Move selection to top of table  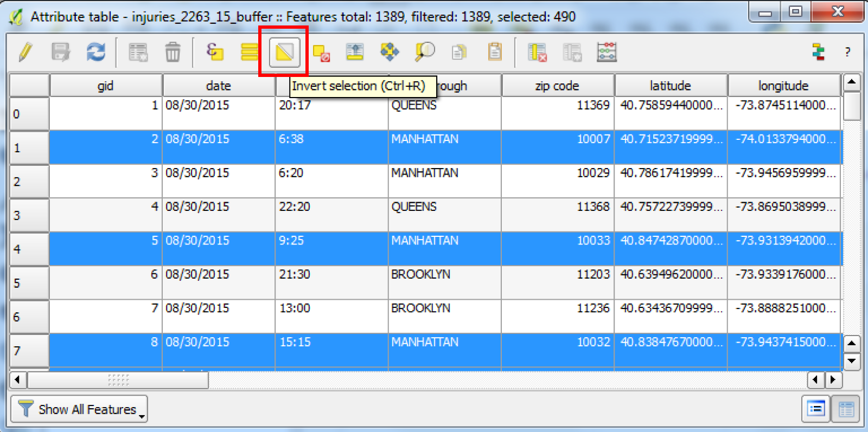tap(355, 53)
